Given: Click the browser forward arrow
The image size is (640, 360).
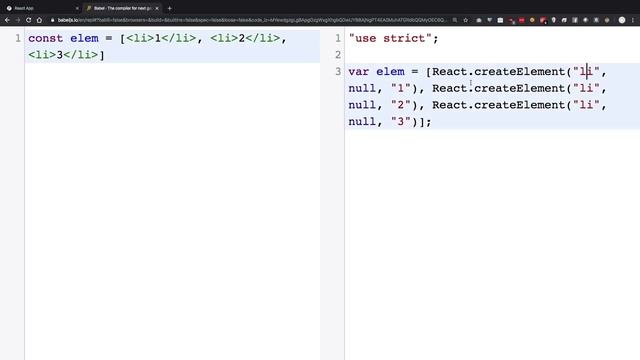Looking at the screenshot, I should tap(18, 20).
